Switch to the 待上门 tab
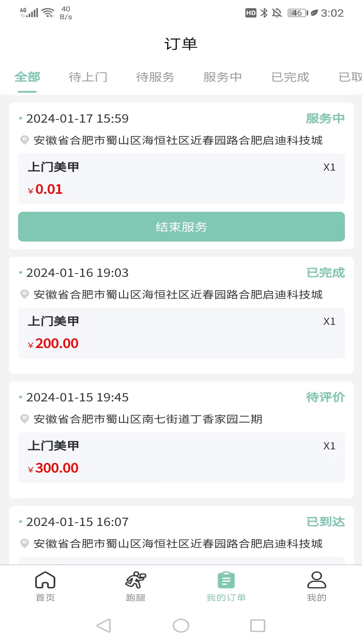Image resolution: width=362 pixels, height=644 pixels. coord(88,77)
